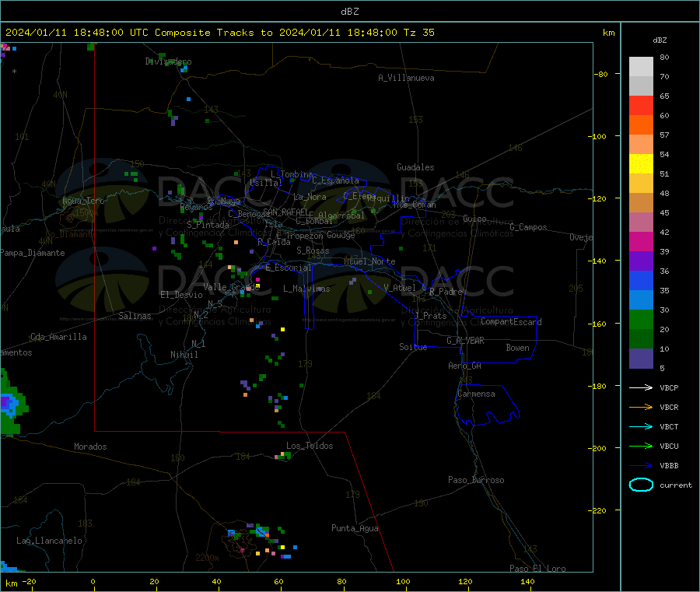The width and height of the screenshot is (700, 592).
Task: Click the R_Padre map label
Action: click(x=446, y=292)
